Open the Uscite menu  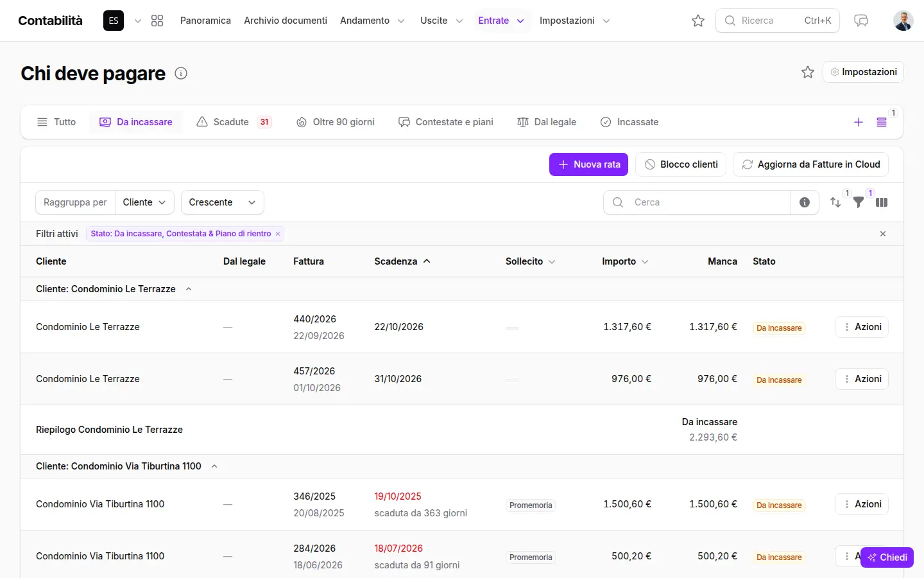[x=441, y=21]
